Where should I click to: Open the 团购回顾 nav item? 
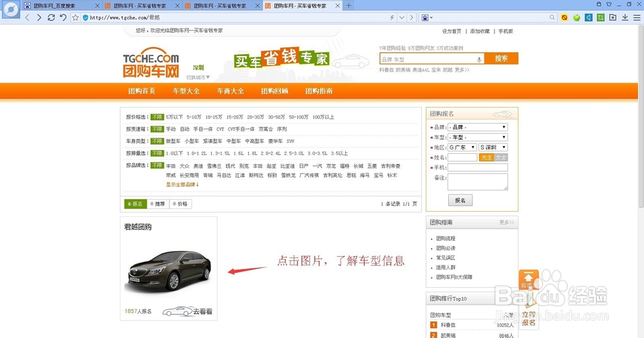coord(274,91)
